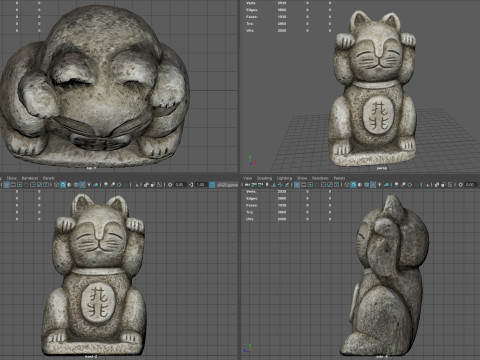Click Image Plane icon in side panel toolbar

coord(273,184)
